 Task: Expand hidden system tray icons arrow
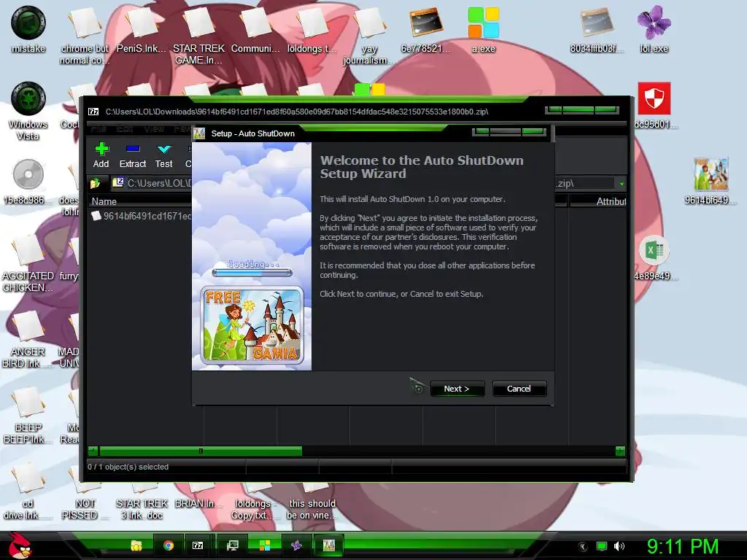tap(582, 546)
